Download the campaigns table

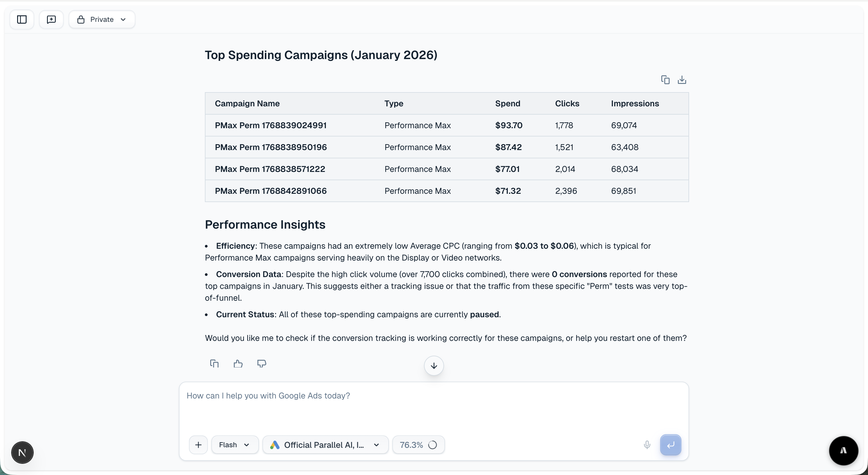[x=682, y=80]
